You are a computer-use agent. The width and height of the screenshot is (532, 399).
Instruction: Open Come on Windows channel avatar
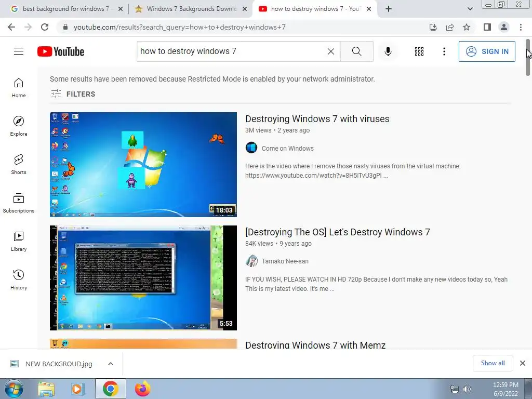point(251,148)
